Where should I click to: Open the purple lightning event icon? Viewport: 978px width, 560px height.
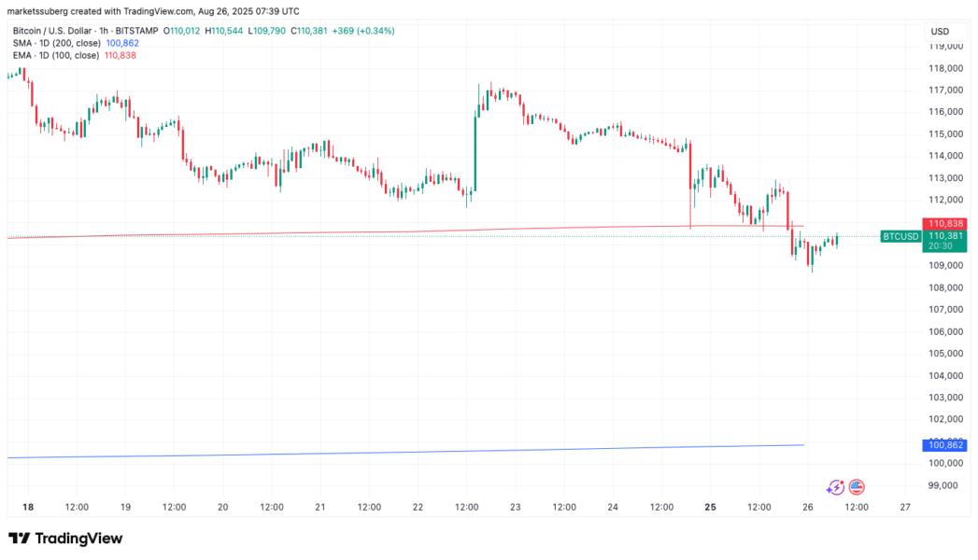(x=835, y=487)
